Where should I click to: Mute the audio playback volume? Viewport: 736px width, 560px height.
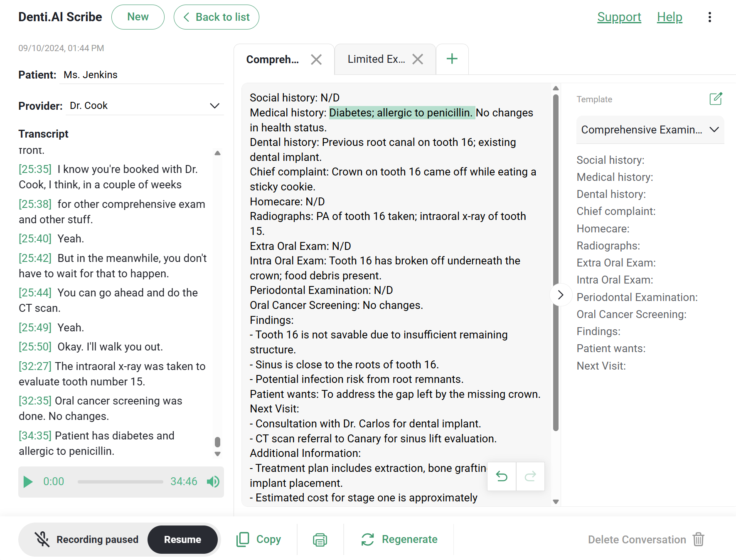tap(213, 481)
